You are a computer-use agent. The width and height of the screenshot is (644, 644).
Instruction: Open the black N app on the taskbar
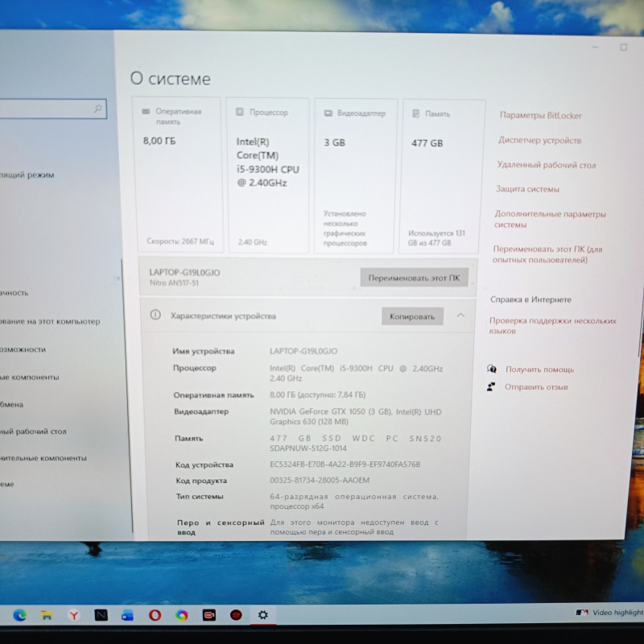click(101, 615)
